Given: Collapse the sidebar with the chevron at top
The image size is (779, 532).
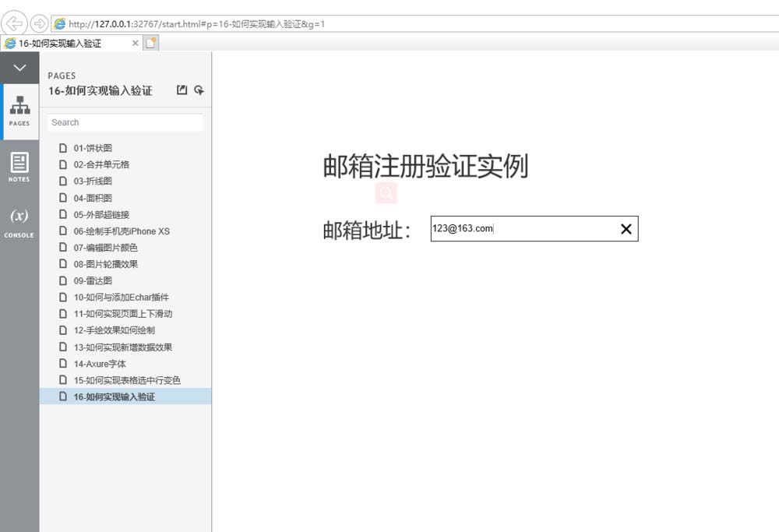Looking at the screenshot, I should coord(19,68).
